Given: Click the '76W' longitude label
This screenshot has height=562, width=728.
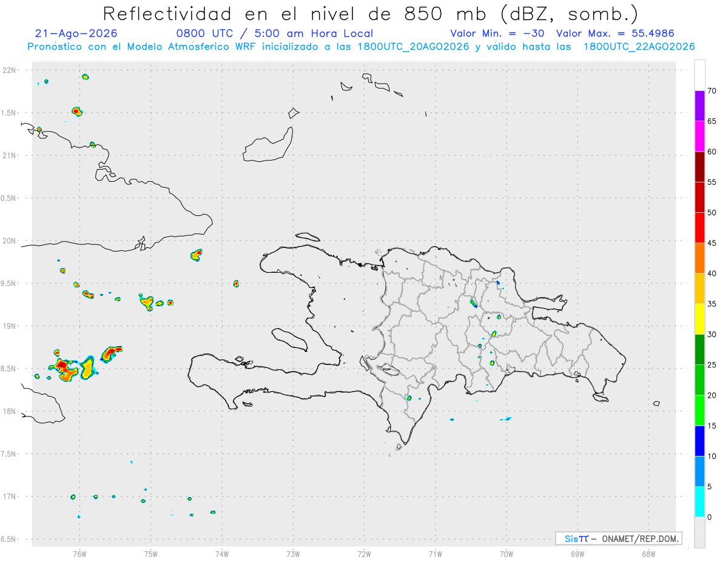Looking at the screenshot, I should (79, 554).
